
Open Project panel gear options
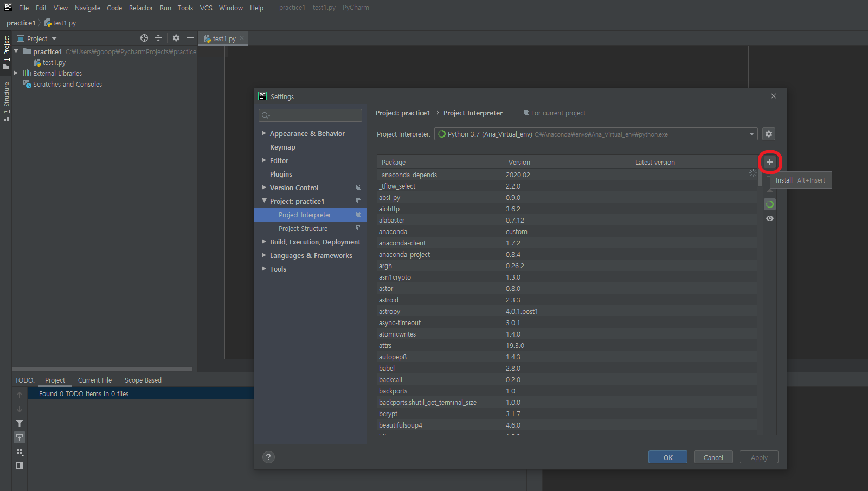click(x=176, y=38)
